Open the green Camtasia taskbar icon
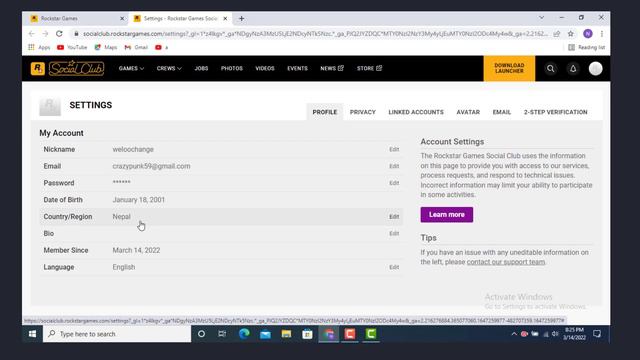Image resolution: width=640 pixels, height=360 pixels. (x=371, y=334)
